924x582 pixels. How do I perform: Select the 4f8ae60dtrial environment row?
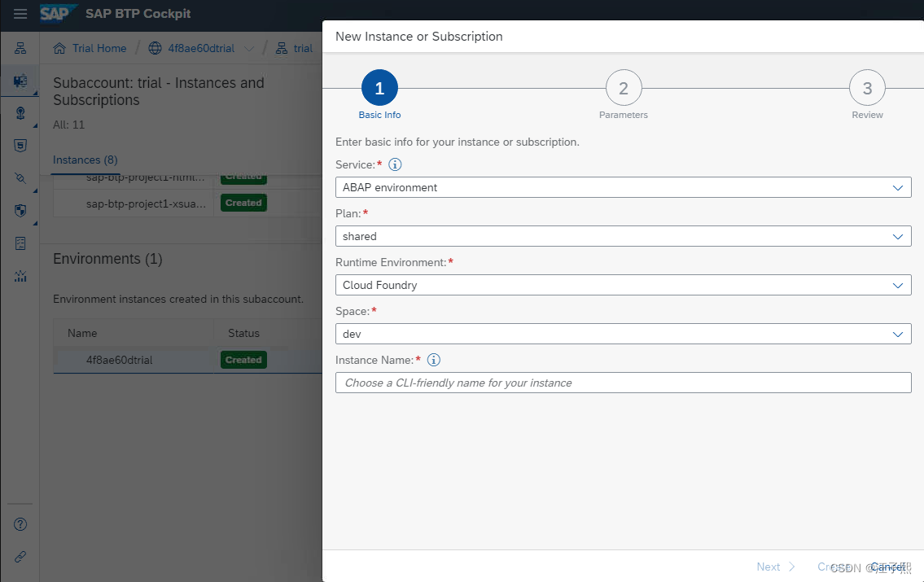pyautogui.click(x=187, y=360)
